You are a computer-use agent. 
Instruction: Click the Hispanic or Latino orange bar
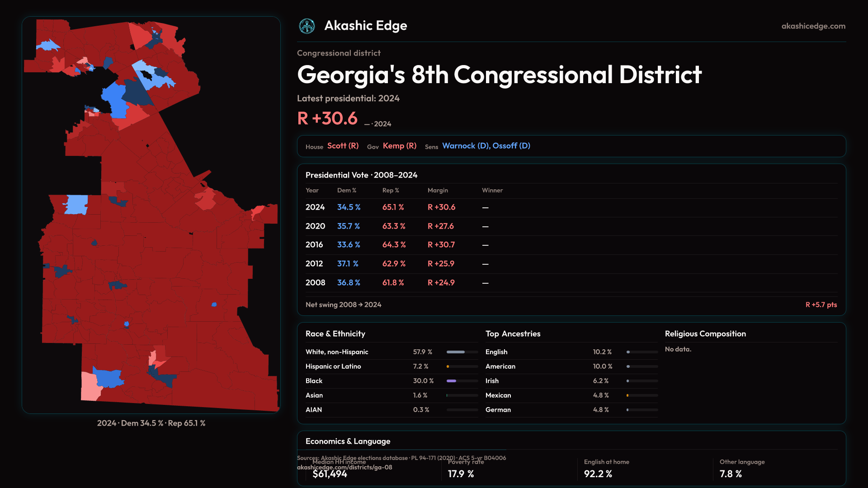tap(448, 366)
